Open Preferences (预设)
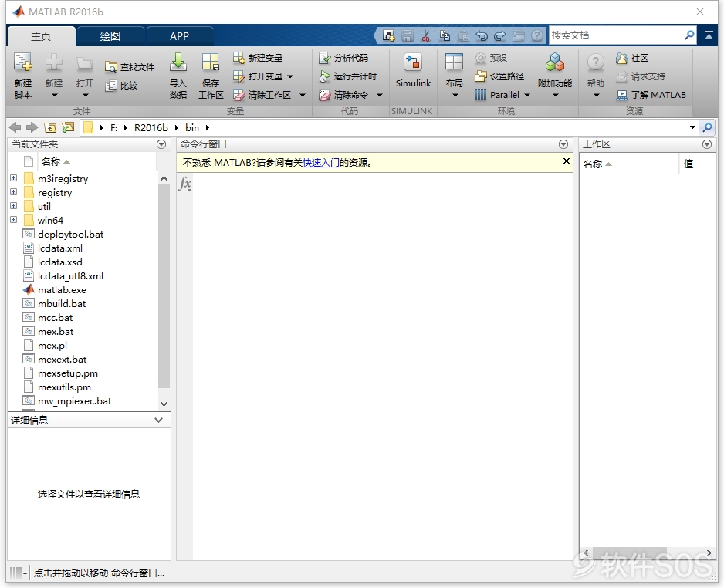Screen dimensions: 724x588 tap(491, 58)
